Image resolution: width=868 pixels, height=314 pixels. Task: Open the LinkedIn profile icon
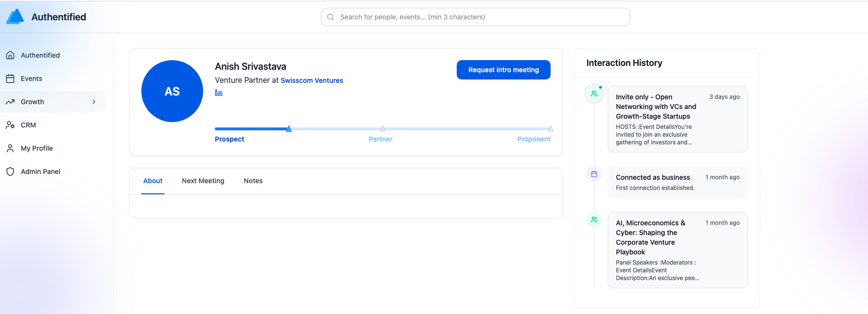pyautogui.click(x=219, y=93)
